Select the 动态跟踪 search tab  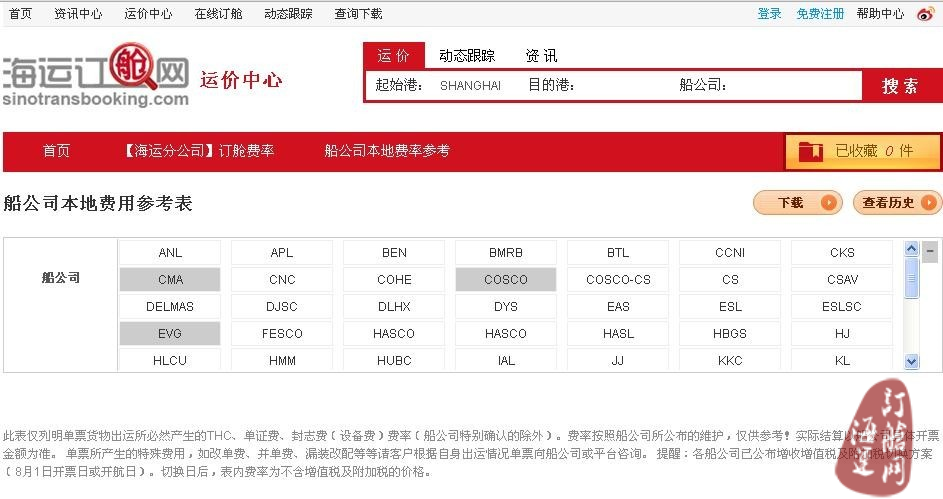coord(467,56)
